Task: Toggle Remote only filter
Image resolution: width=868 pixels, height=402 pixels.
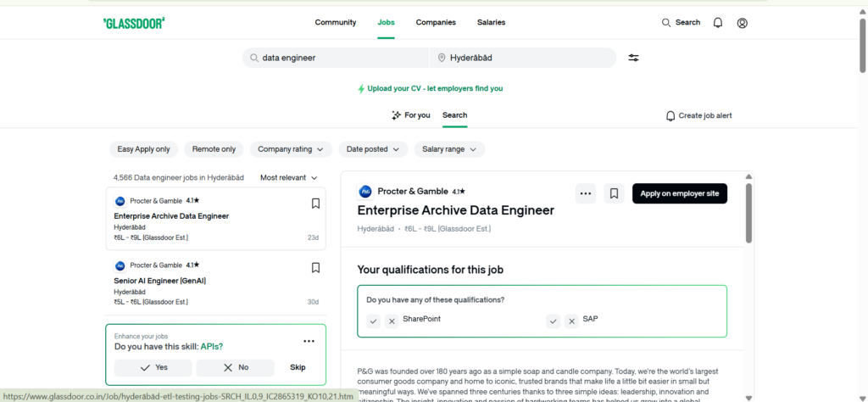Action: point(214,149)
